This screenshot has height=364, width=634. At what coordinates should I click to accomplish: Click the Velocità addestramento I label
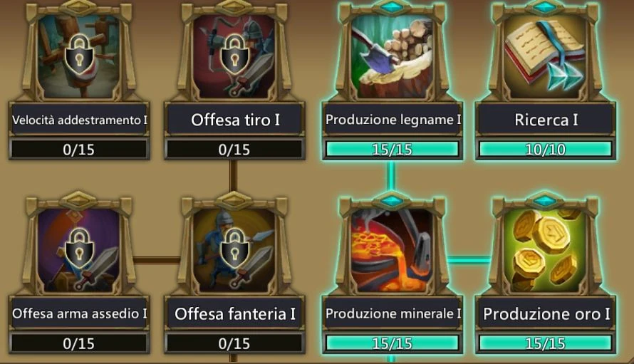(79, 120)
